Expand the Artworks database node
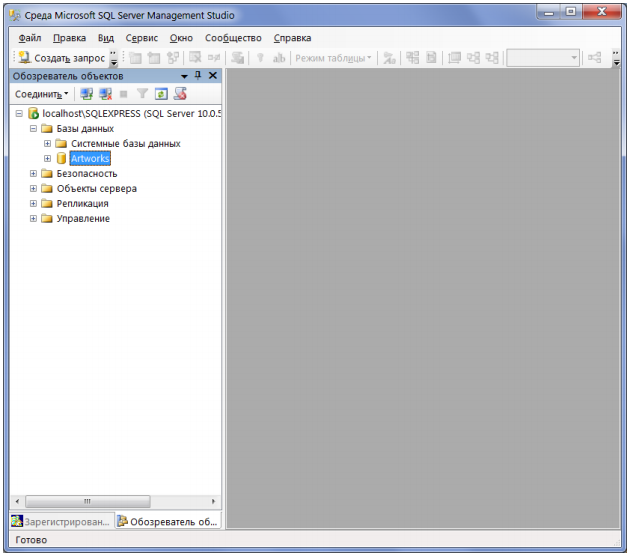 pyautogui.click(x=47, y=158)
